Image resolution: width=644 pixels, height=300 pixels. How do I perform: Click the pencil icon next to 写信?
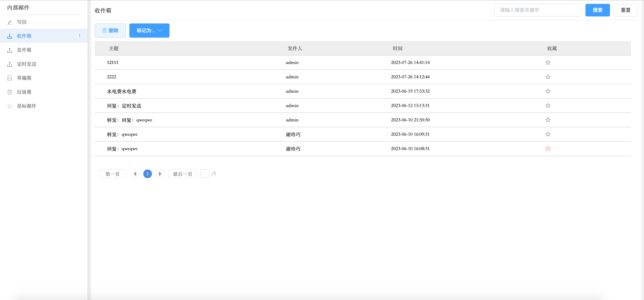[9, 22]
